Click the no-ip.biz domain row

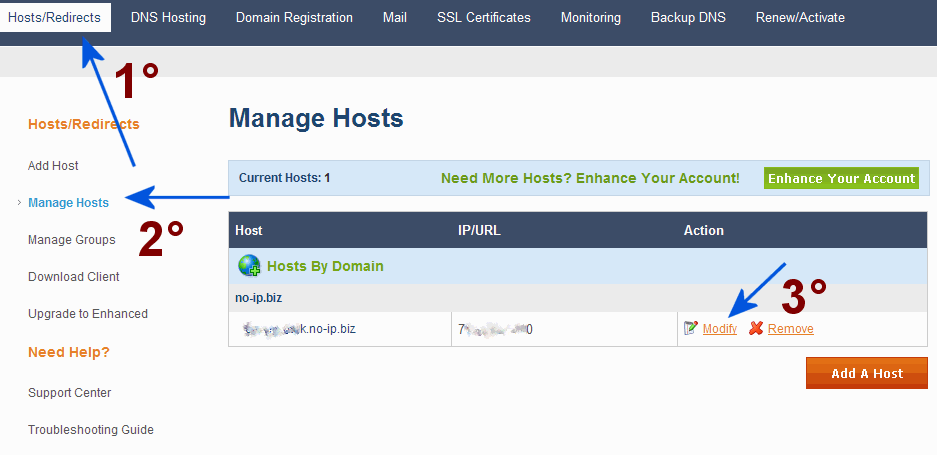578,298
